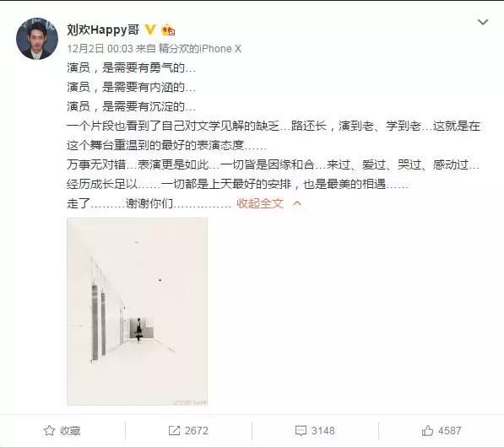504x447 pixels.
Task: Click the yellow V verified badge
Action: click(x=149, y=30)
